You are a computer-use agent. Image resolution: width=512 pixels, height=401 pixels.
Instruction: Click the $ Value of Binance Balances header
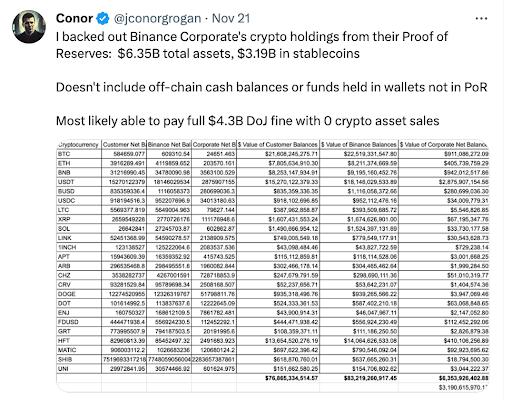359,145
